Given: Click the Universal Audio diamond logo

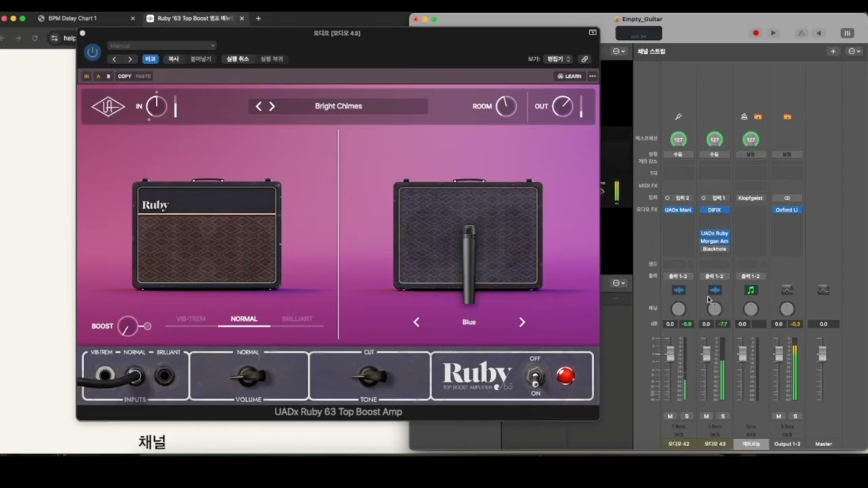Looking at the screenshot, I should (108, 106).
